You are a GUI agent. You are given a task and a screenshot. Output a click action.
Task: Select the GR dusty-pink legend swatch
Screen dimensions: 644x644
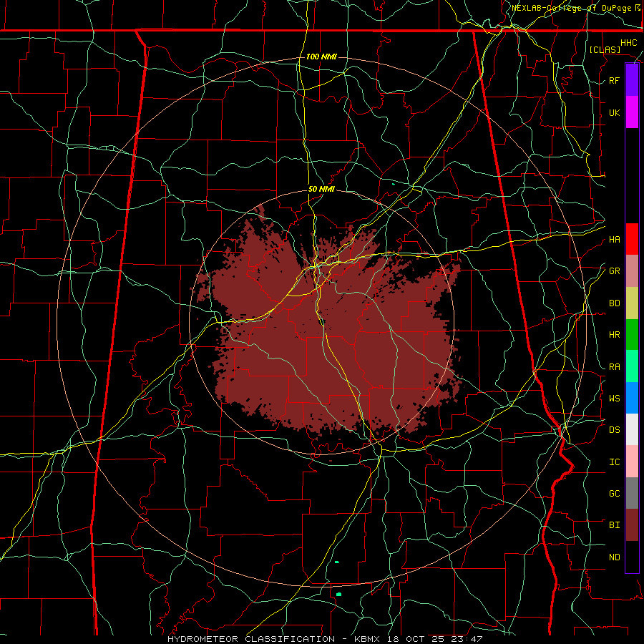pos(632,270)
